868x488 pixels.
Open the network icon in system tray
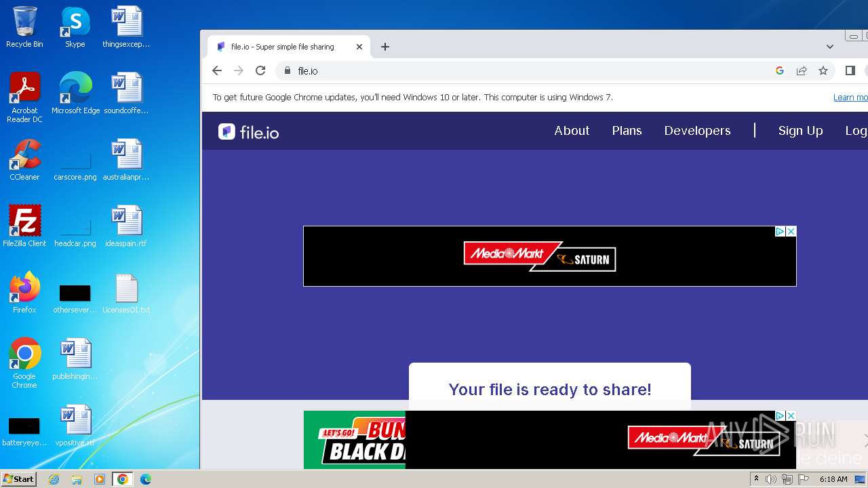(787, 479)
